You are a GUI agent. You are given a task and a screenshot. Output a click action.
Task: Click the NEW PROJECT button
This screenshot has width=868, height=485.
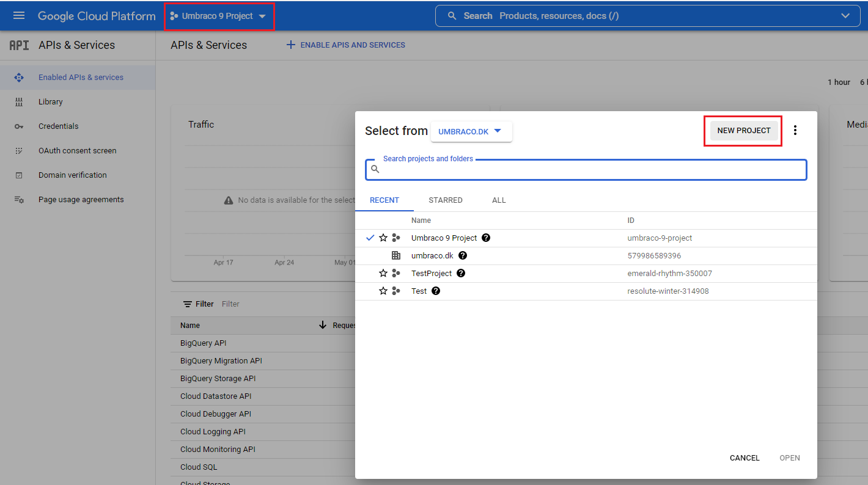pyautogui.click(x=744, y=131)
